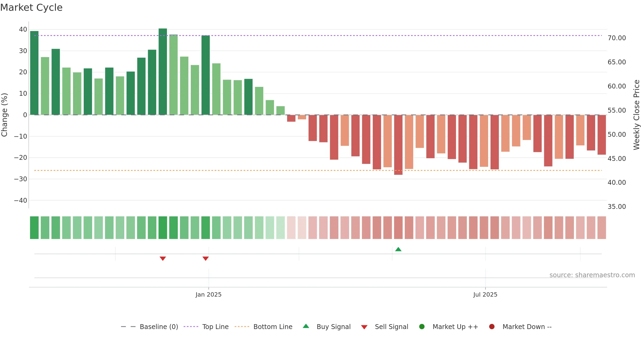The image size is (644, 362).
Task: Toggle the Sell Signal legend entry
Action: pyautogui.click(x=385, y=327)
